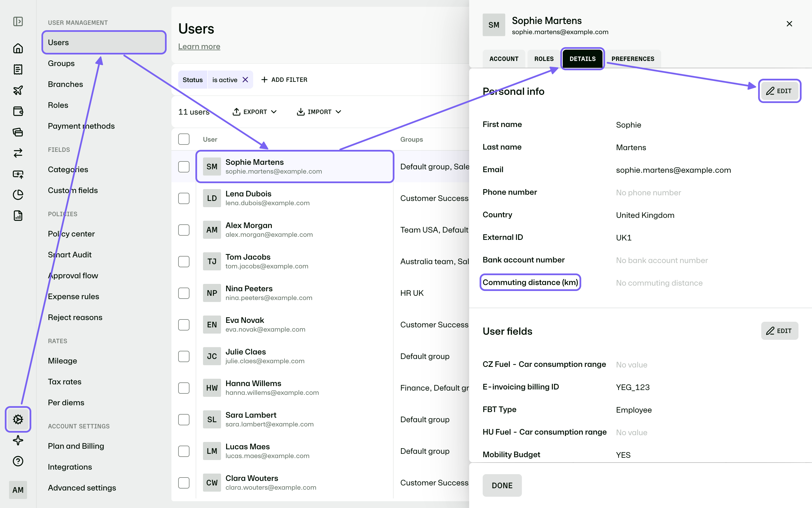Open Mileage under Rates
The width and height of the screenshot is (812, 508).
coord(62,361)
